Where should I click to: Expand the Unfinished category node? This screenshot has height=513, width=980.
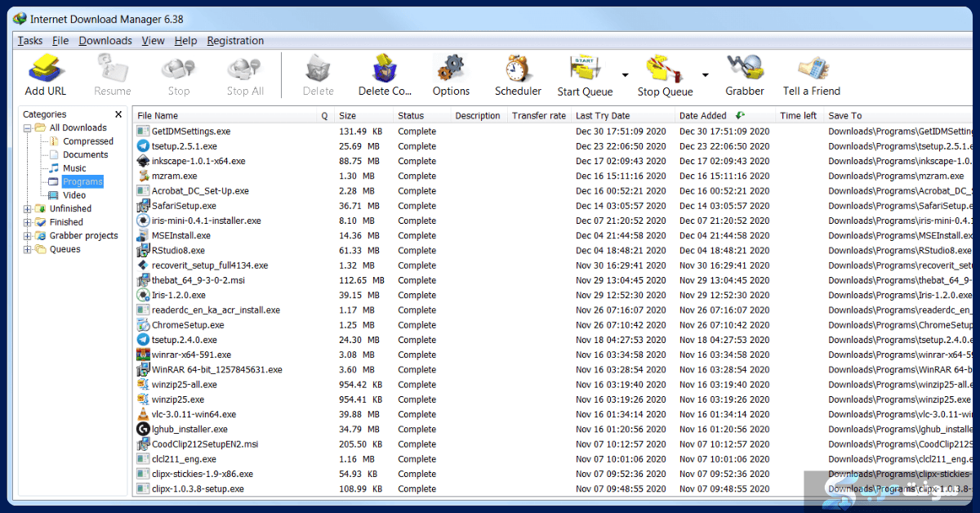pyautogui.click(x=28, y=209)
